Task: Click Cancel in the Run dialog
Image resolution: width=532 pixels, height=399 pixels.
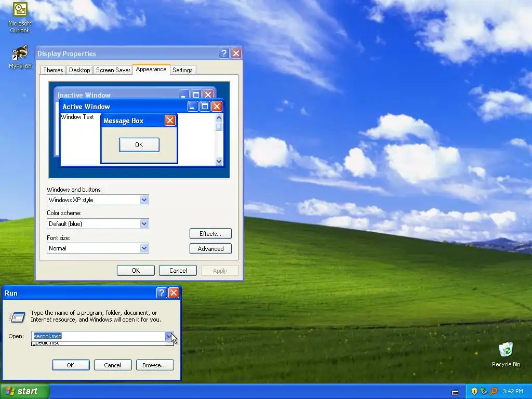Action: coord(113,365)
